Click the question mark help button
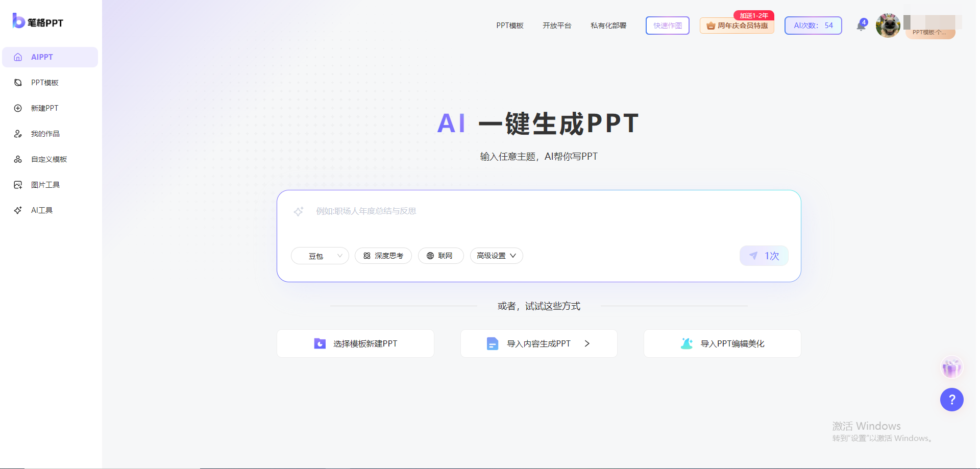 click(951, 400)
